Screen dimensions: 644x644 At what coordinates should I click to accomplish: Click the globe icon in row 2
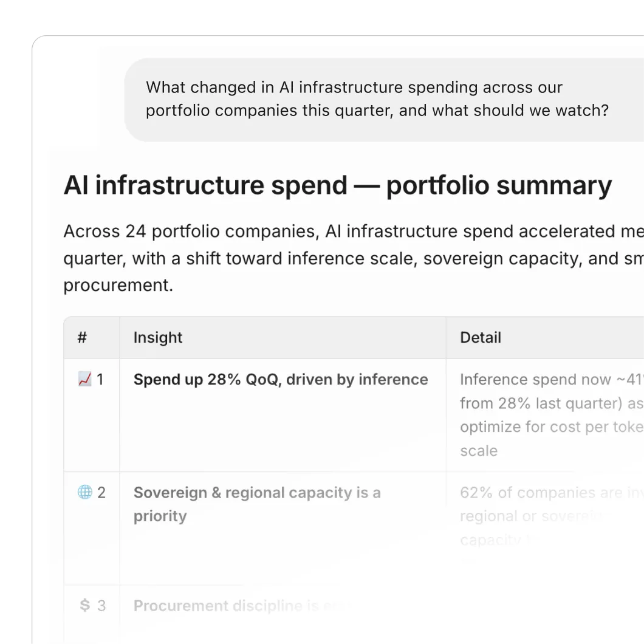pyautogui.click(x=84, y=492)
